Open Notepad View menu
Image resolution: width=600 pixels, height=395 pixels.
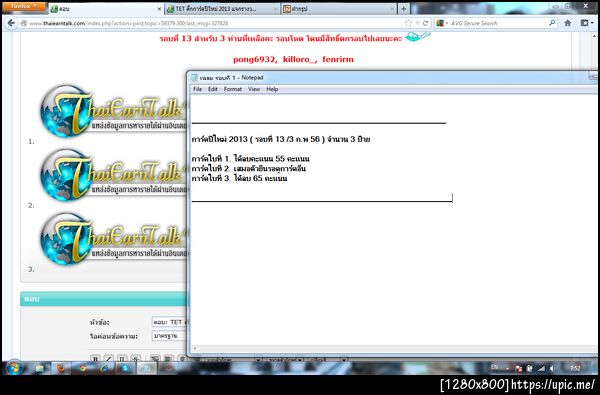click(254, 89)
